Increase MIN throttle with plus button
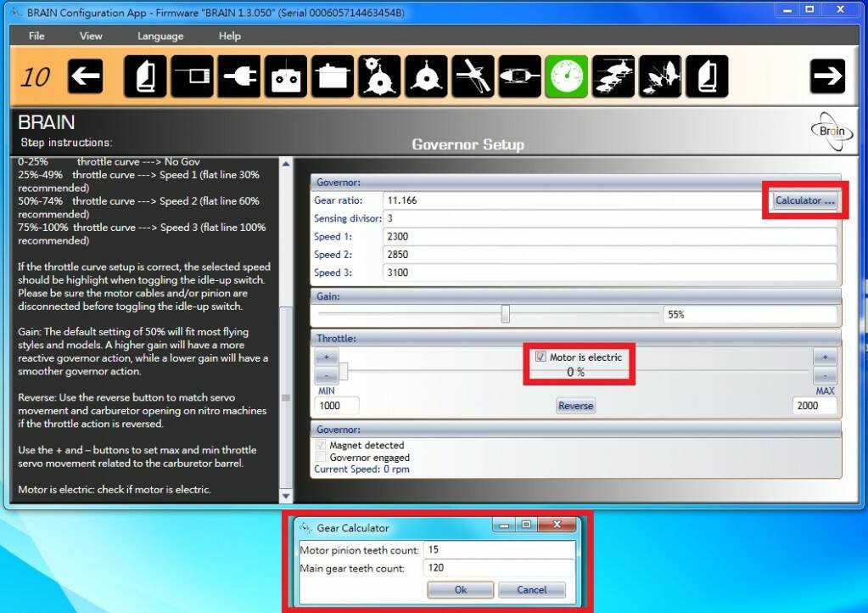This screenshot has height=613, width=868. pos(327,357)
